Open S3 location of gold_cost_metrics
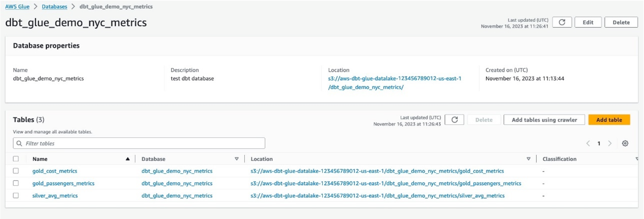Image resolution: width=644 pixels, height=219 pixels. point(377,171)
